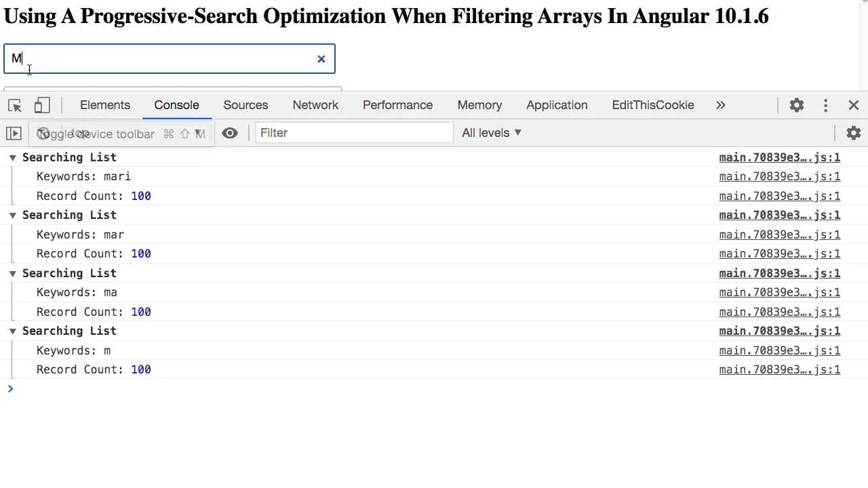Close the DevTools panel

(x=854, y=105)
